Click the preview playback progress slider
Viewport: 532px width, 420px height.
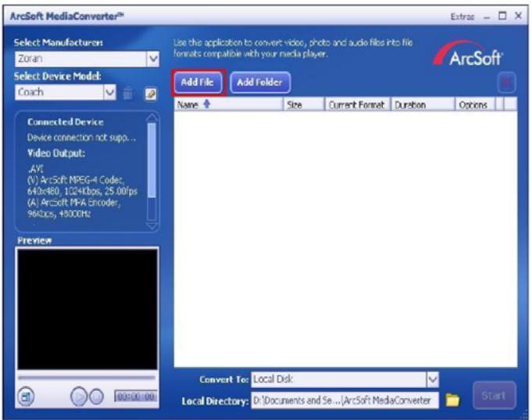point(87,378)
